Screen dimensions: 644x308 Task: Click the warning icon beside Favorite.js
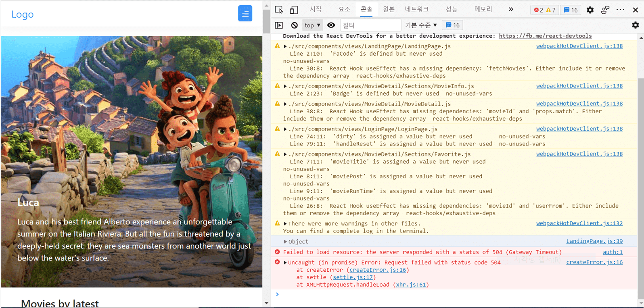(x=277, y=154)
